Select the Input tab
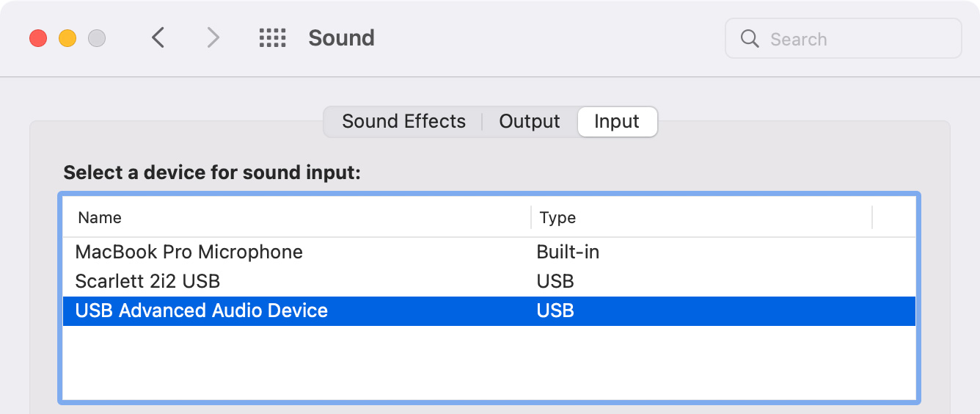This screenshot has height=414, width=980. tap(617, 121)
